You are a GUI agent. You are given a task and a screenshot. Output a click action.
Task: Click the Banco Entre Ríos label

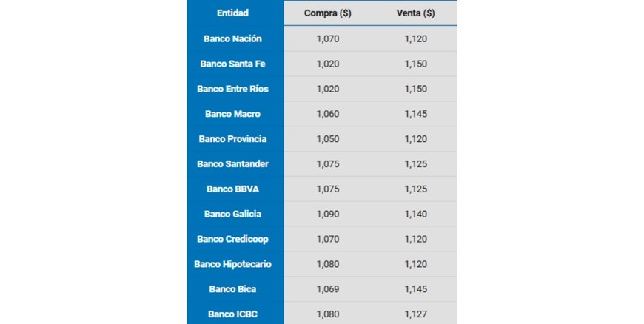[232, 89]
